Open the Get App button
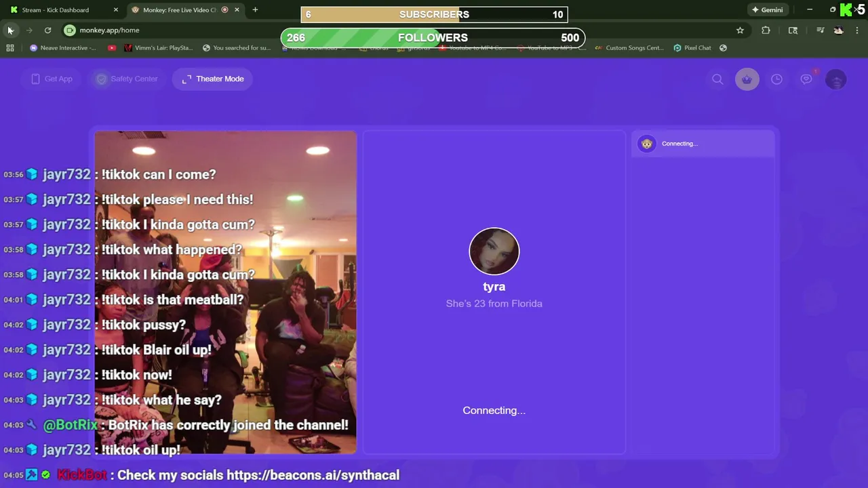This screenshot has height=488, width=868. click(52, 79)
